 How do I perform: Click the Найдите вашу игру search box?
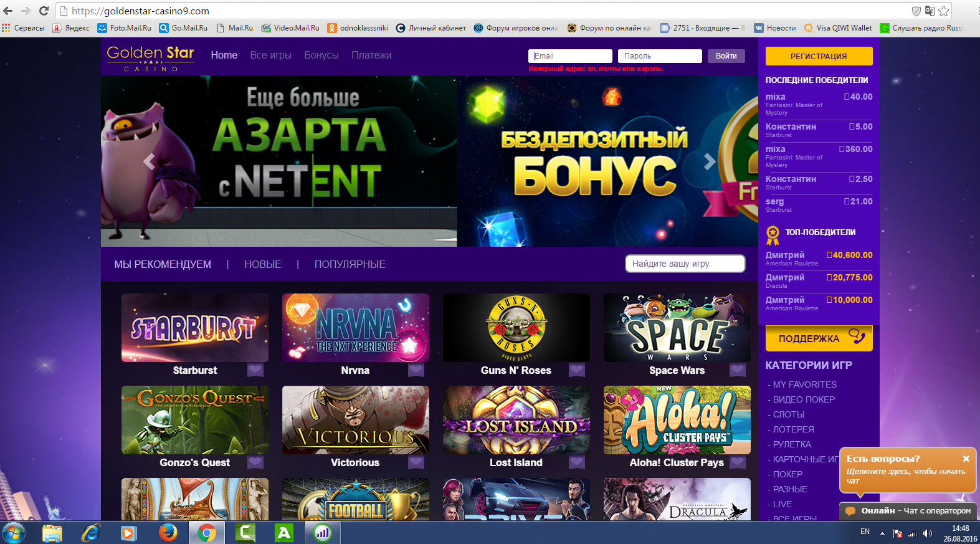click(685, 264)
